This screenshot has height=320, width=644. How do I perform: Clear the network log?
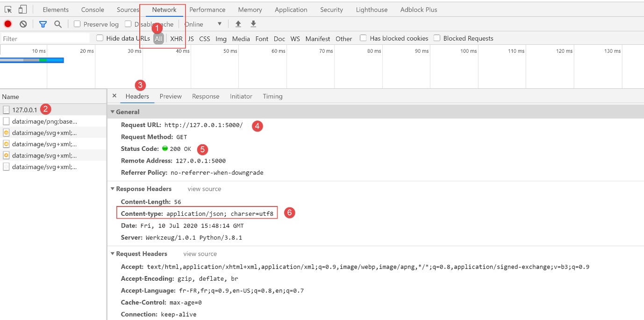coord(23,24)
